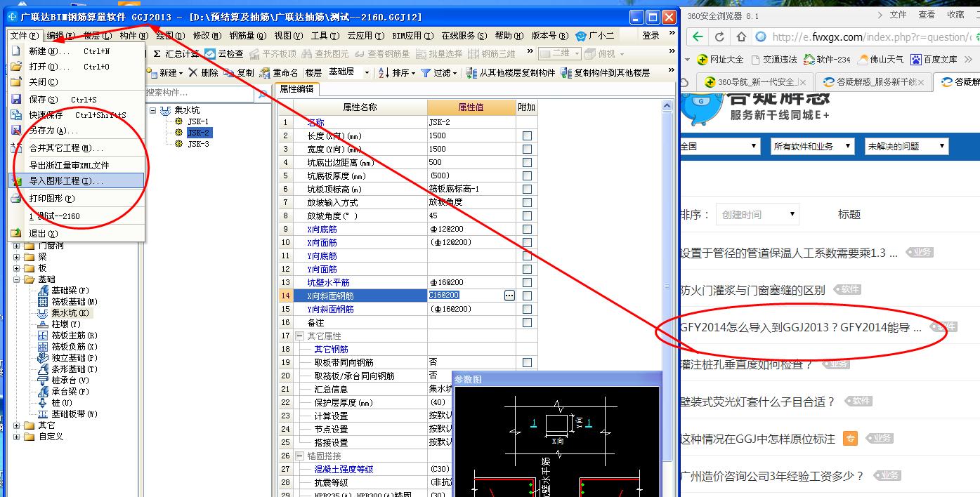Open the BIM应用 menu
The height and width of the screenshot is (497, 980).
click(412, 35)
